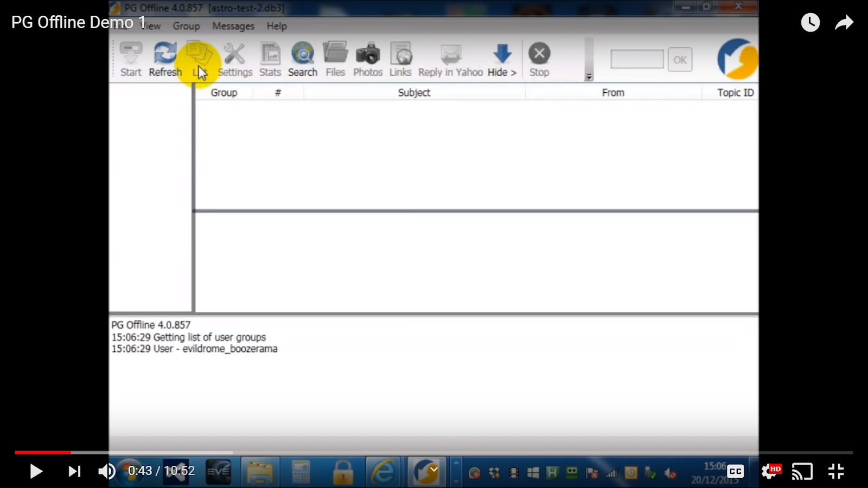Skip to next video
Screen dimensions: 868x488
pyautogui.click(x=74, y=471)
